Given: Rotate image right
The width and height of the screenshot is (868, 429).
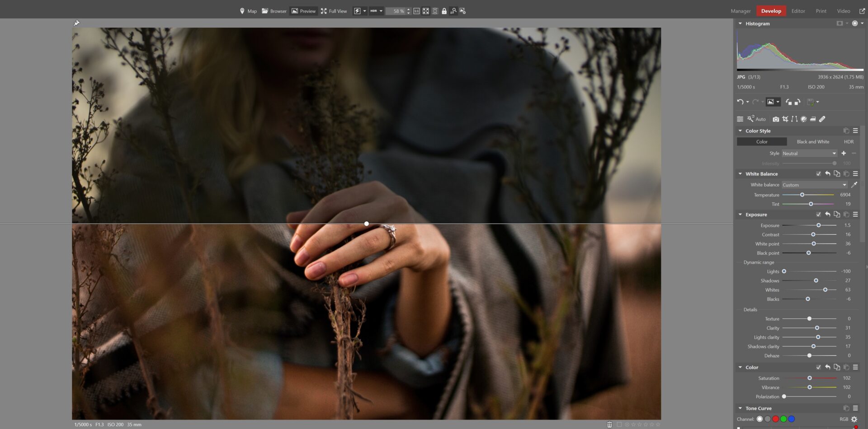Looking at the screenshot, I should click(797, 102).
